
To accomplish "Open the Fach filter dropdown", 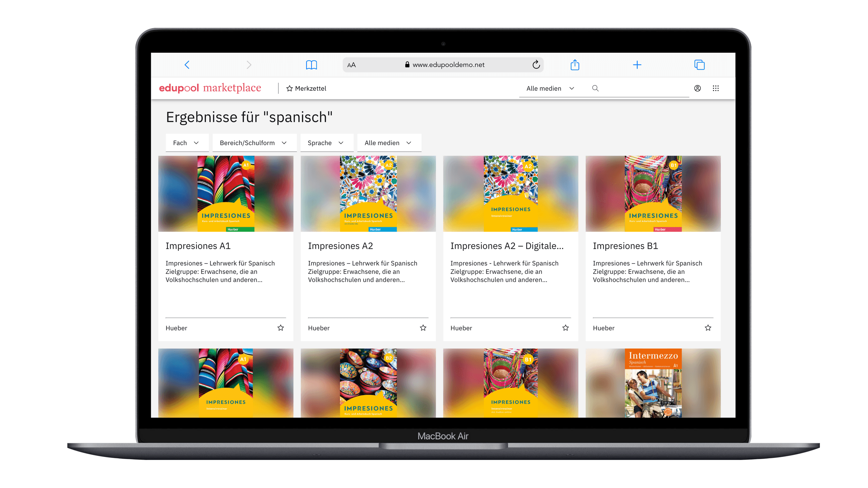I will pos(187,142).
